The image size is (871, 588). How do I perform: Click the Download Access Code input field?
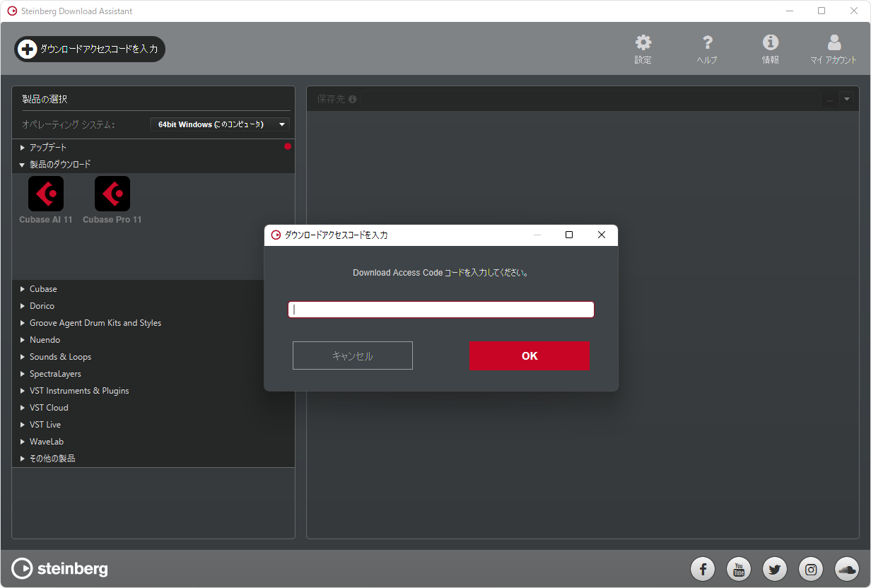click(x=441, y=310)
